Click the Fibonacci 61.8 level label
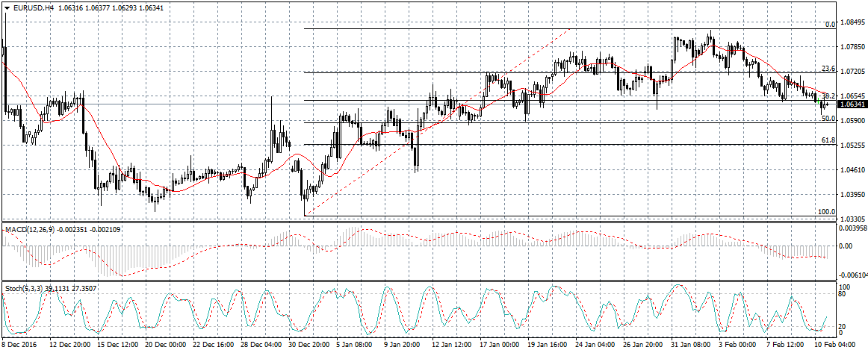The height and width of the screenshot is (353, 868). coord(828,140)
